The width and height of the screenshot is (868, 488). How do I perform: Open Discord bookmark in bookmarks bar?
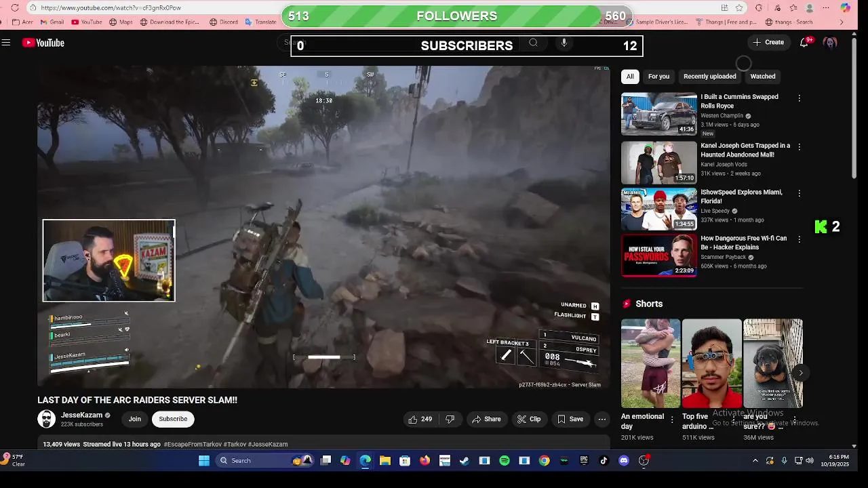(224, 22)
